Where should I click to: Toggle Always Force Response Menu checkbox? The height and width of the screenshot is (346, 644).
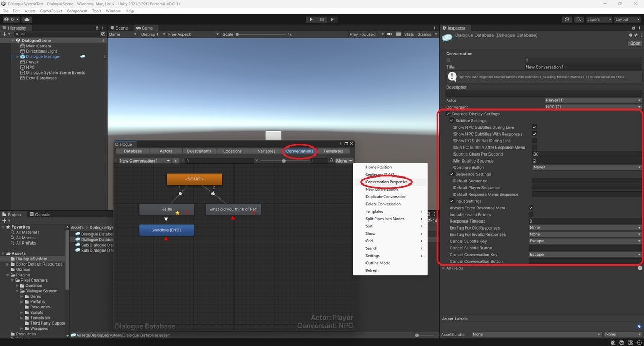(x=531, y=208)
